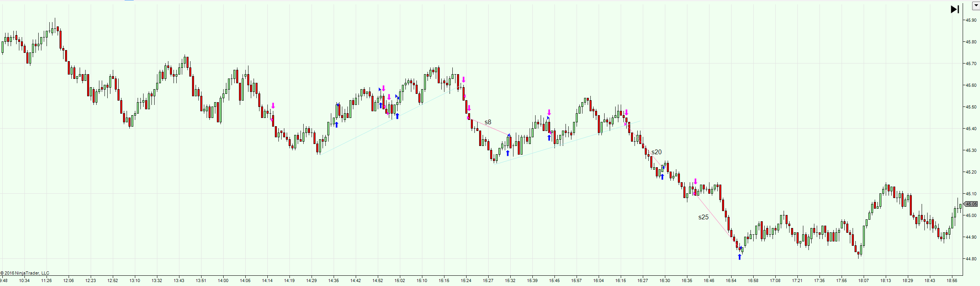Click the 16:58 time axis label

753,281
